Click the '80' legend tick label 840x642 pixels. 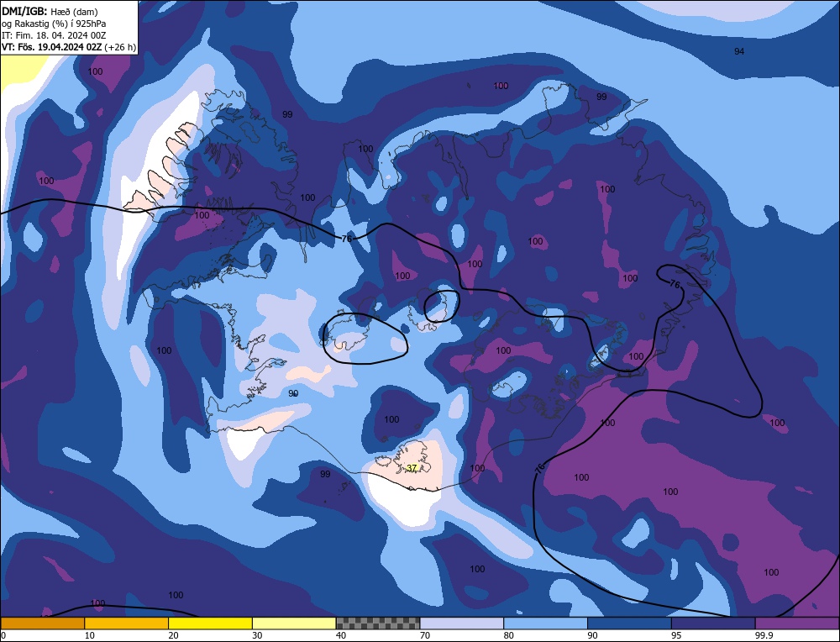[509, 635]
